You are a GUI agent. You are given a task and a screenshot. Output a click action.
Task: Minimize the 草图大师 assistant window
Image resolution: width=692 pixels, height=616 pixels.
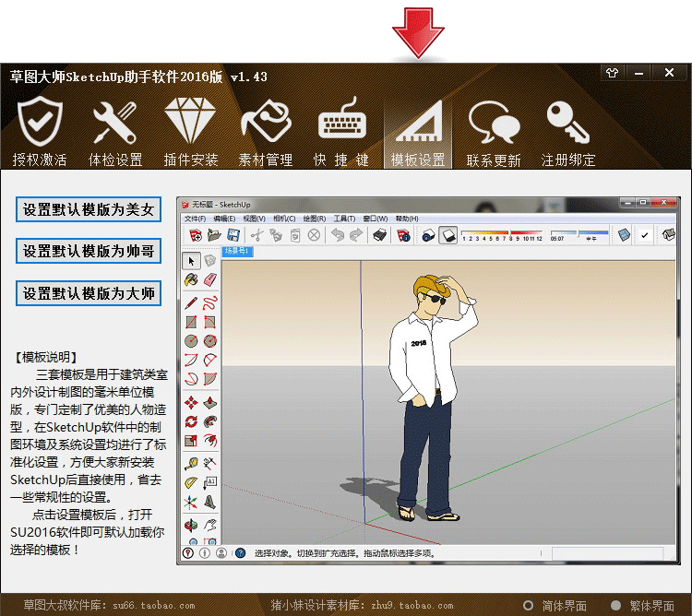638,73
